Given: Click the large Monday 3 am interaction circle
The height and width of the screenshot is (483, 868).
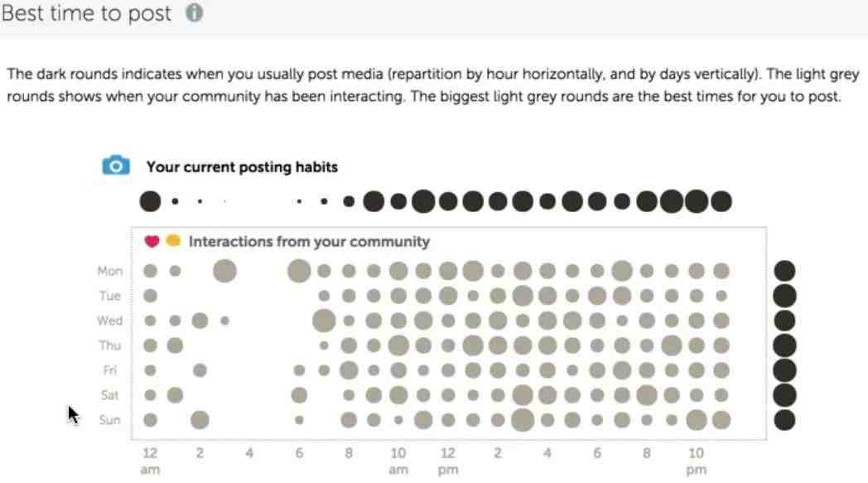Looking at the screenshot, I should point(224,271).
